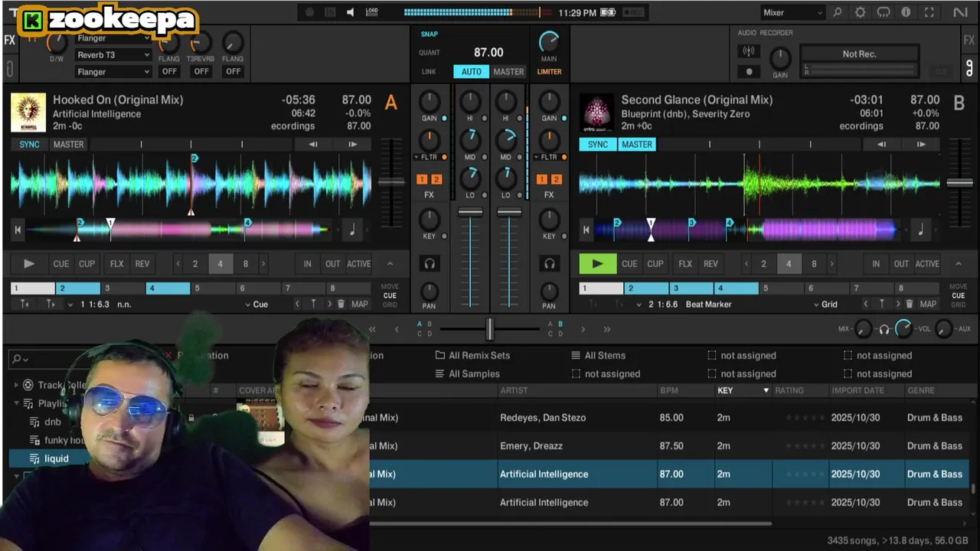Click crossfader fast-left double arrow
The width and height of the screenshot is (980, 551).
372,329
